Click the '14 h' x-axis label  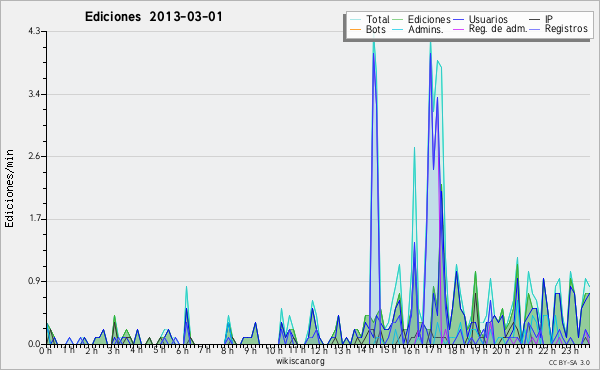[364, 351]
